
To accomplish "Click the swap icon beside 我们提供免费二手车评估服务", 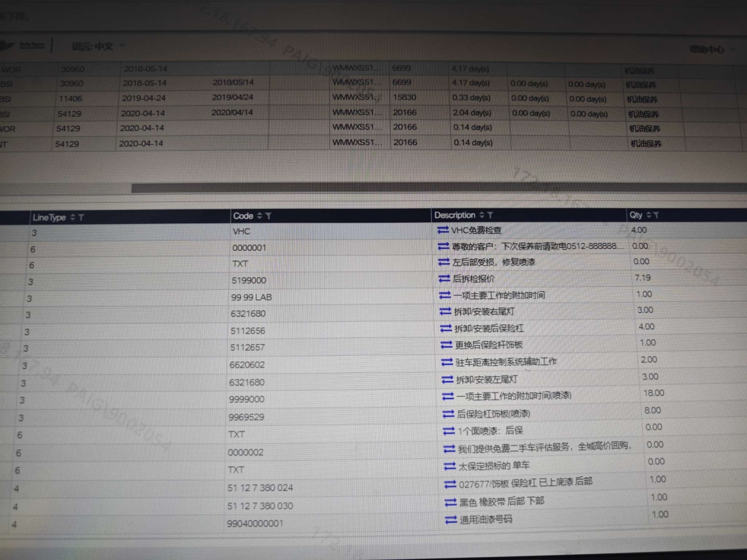I will point(449,449).
